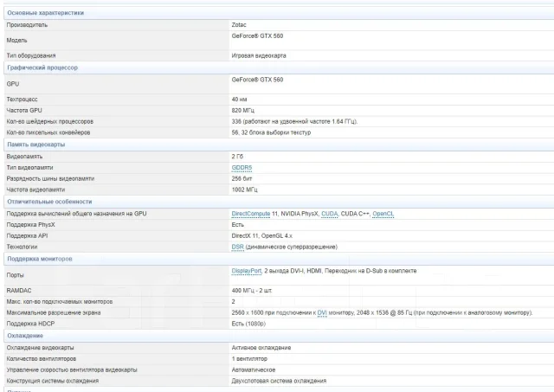The height and width of the screenshot is (392, 554).
Task: Click the 'Активное охлаждение' value
Action: click(x=261, y=348)
